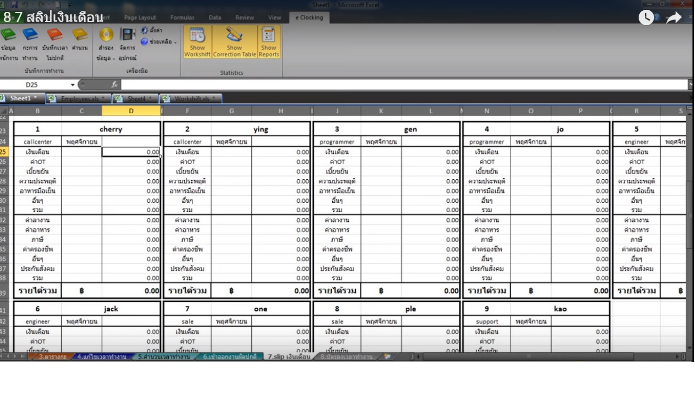This screenshot has height=395, width=695.
Task: Click the gear settings icon in ribbon
Action: pos(144,30)
